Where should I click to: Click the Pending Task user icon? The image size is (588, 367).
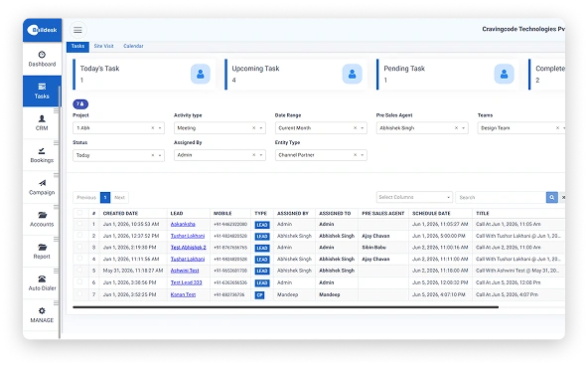pyautogui.click(x=504, y=74)
